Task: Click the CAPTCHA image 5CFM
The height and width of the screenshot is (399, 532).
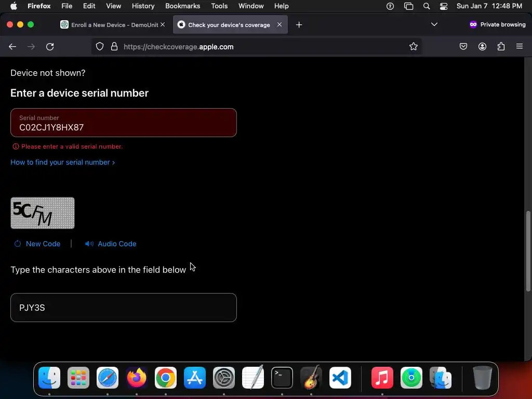Action: tap(43, 213)
